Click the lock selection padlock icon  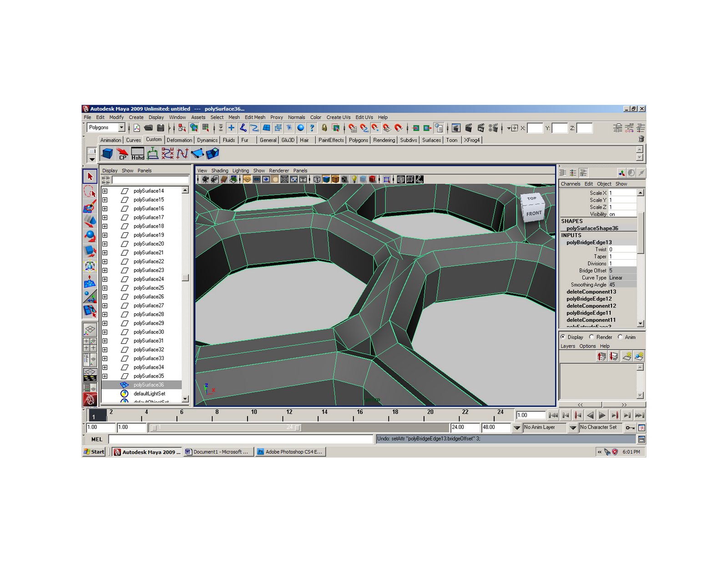pyautogui.click(x=324, y=128)
